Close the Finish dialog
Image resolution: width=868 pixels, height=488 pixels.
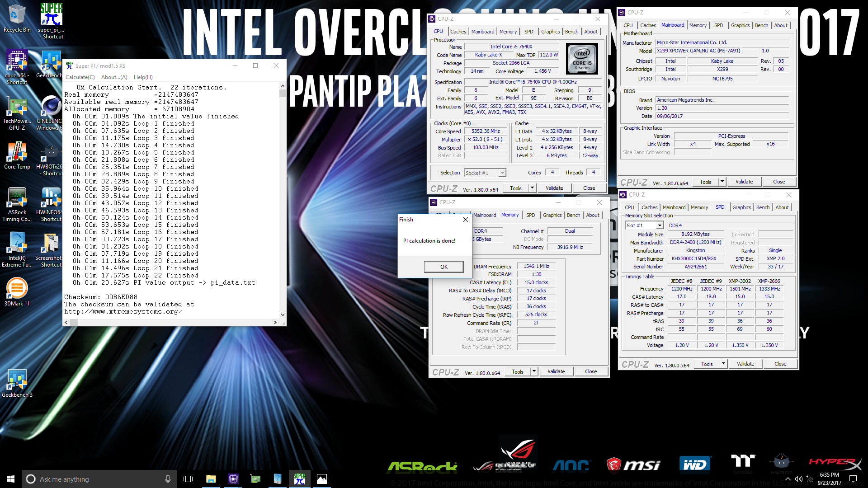click(466, 220)
